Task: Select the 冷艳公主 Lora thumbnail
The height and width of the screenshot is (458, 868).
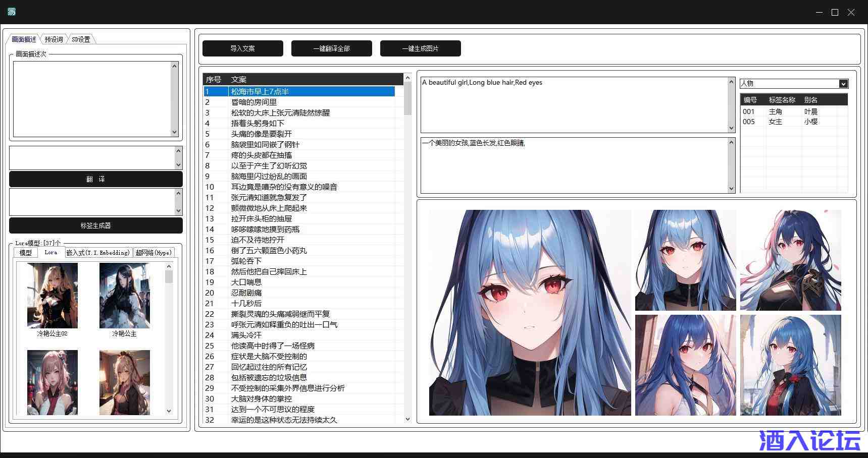Action: (x=125, y=296)
